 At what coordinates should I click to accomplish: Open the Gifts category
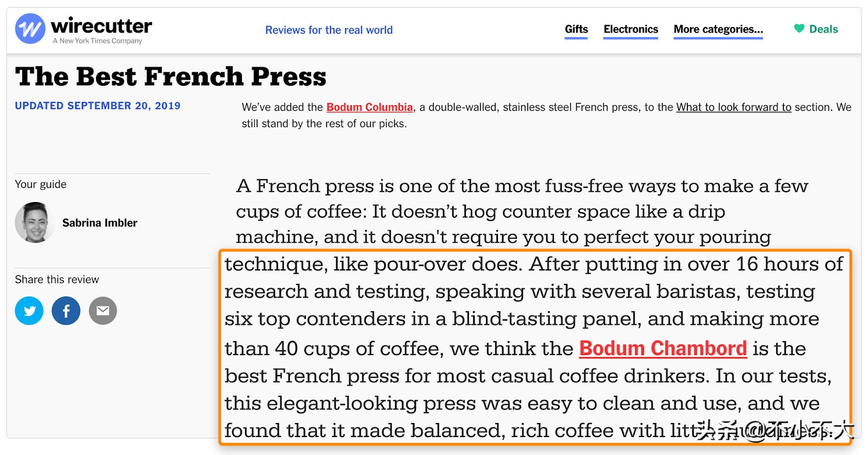click(x=576, y=29)
